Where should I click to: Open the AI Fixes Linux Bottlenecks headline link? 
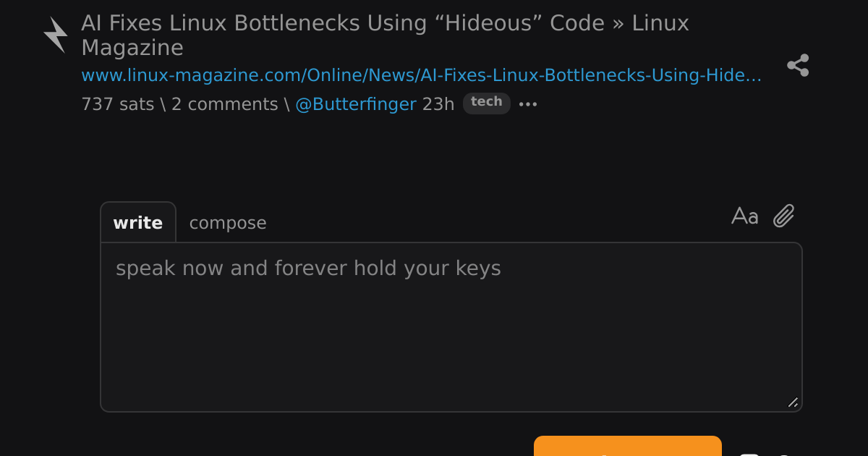point(385,35)
